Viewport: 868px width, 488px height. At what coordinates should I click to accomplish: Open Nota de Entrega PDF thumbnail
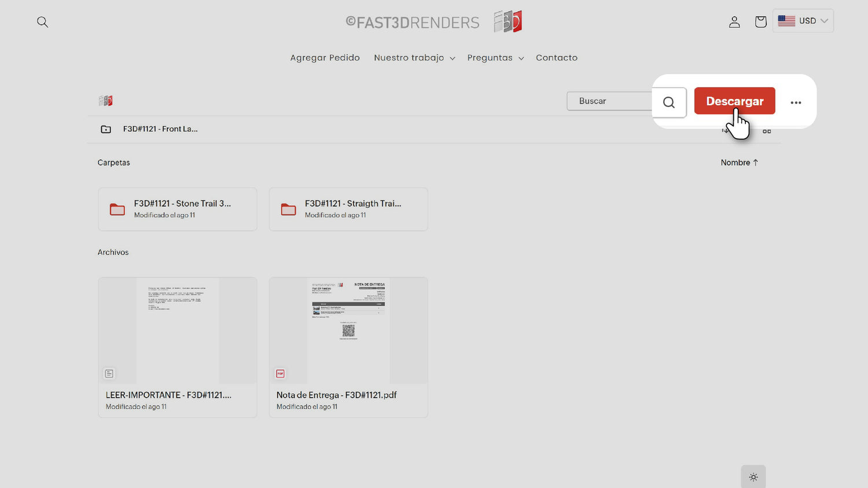[348, 331]
